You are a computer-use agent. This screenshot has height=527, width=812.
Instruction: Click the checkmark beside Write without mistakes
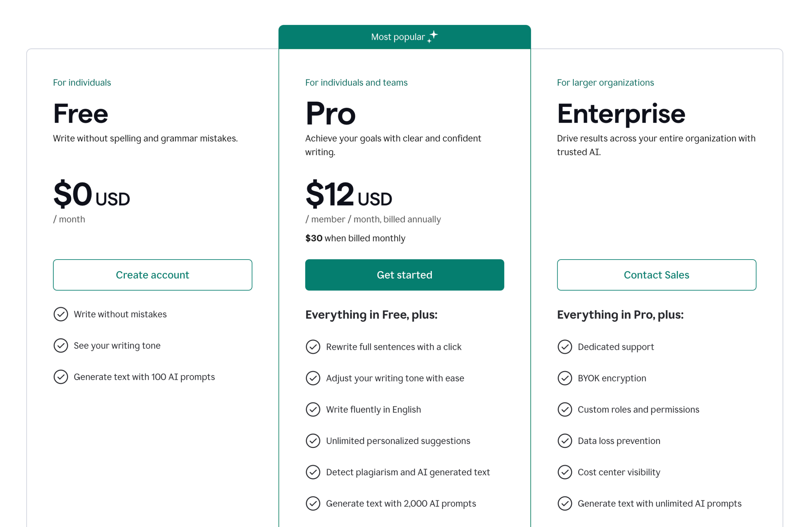pyautogui.click(x=61, y=314)
